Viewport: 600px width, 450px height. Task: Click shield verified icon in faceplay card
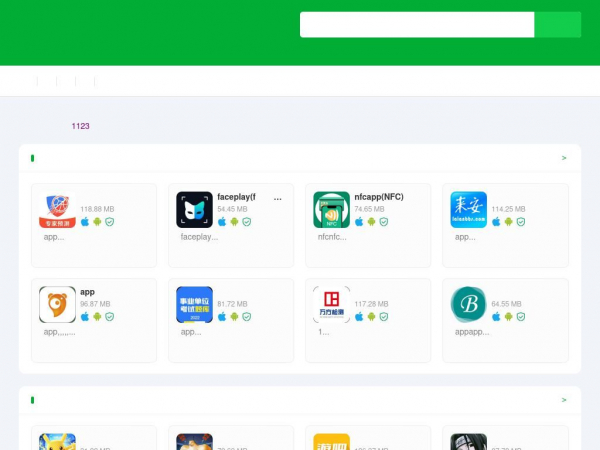click(246, 222)
